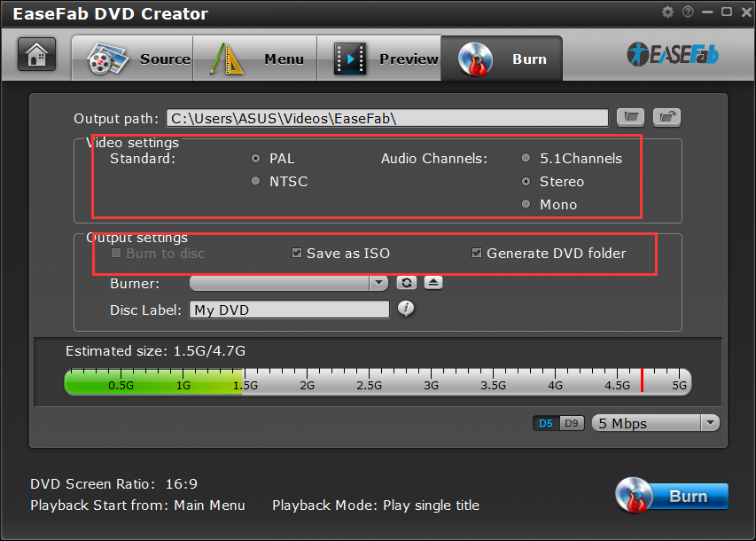Expand the Burner dropdown
The width and height of the screenshot is (756, 541).
tap(379, 283)
